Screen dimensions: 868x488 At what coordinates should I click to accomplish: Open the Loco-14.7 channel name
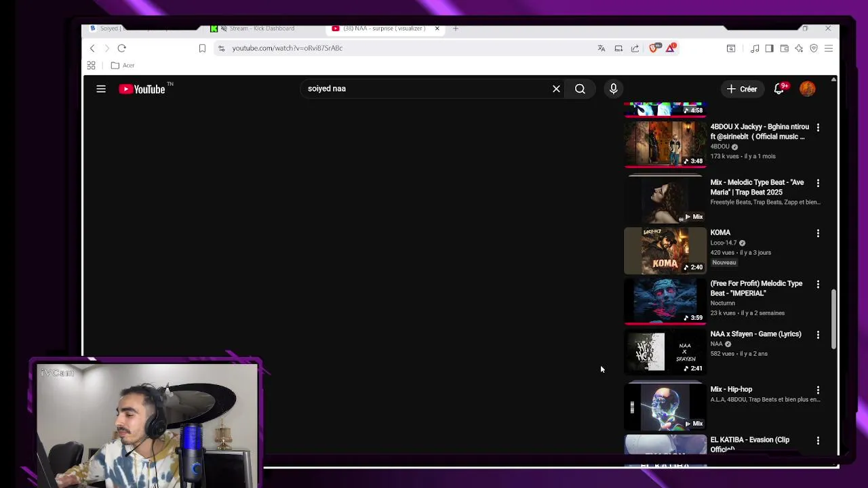[723, 243]
